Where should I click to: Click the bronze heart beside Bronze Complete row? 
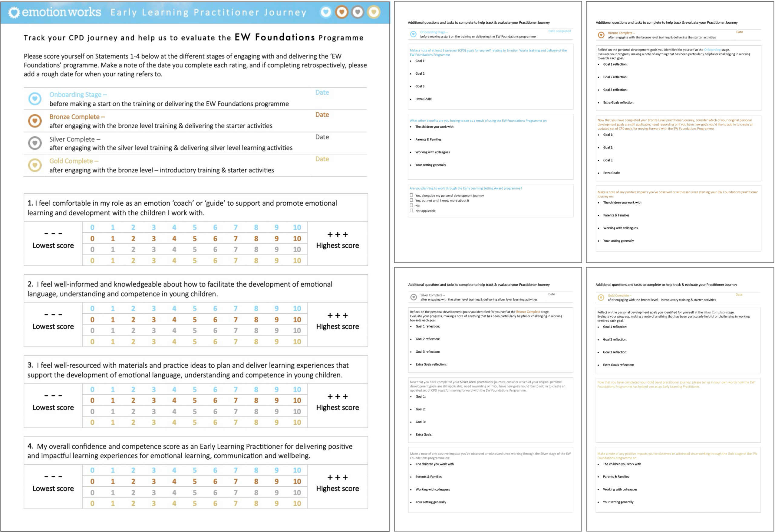coord(35,121)
